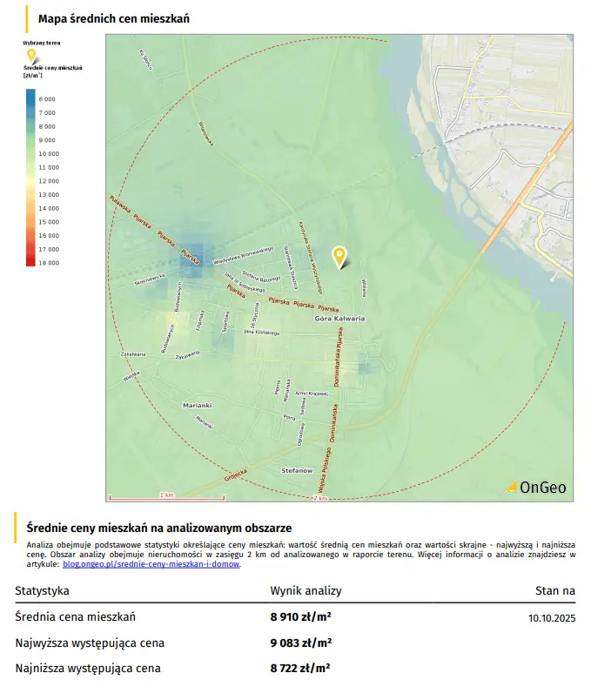
Task: Click the 'Statystyka' column header
Action: pyautogui.click(x=42, y=590)
